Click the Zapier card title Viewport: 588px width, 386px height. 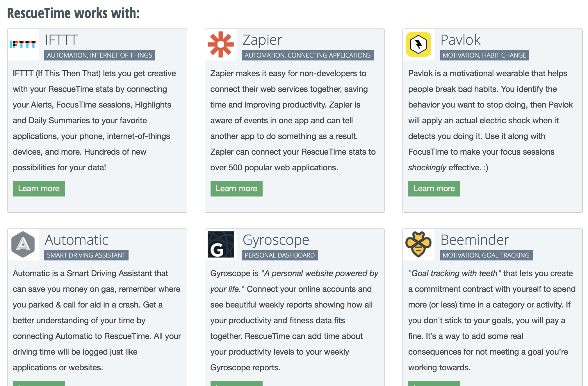click(x=262, y=40)
